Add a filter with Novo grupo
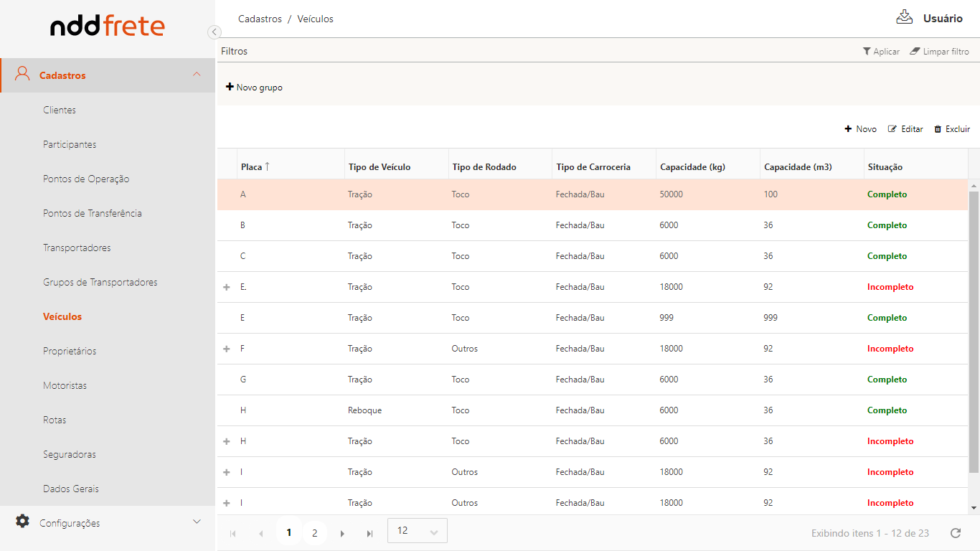This screenshot has height=551, width=980. pos(254,88)
